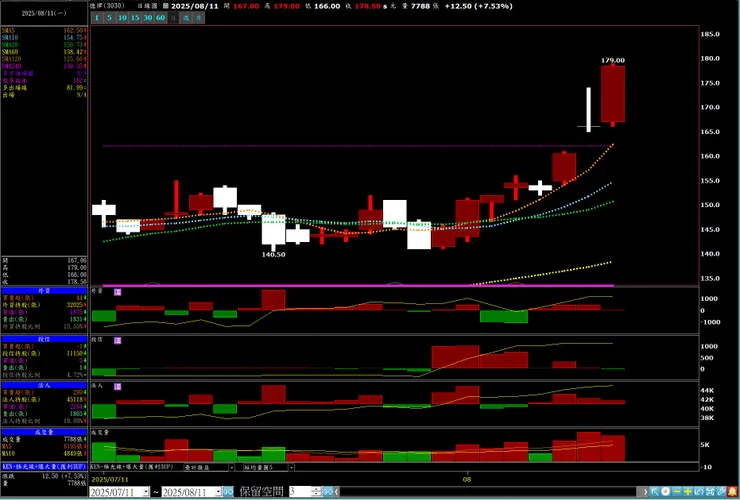Open settings icon in the 券資 panel
The height and width of the screenshot is (500, 740).
(x=118, y=292)
